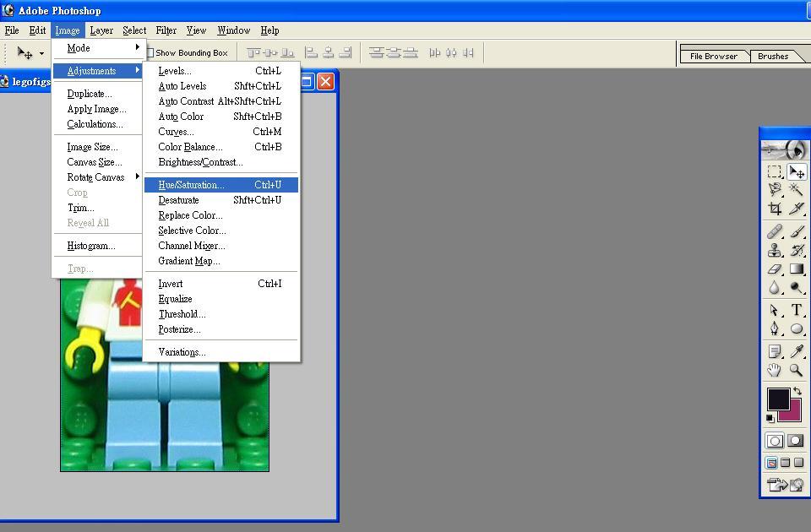
Task: Select the Path Selection tool
Action: (x=775, y=310)
